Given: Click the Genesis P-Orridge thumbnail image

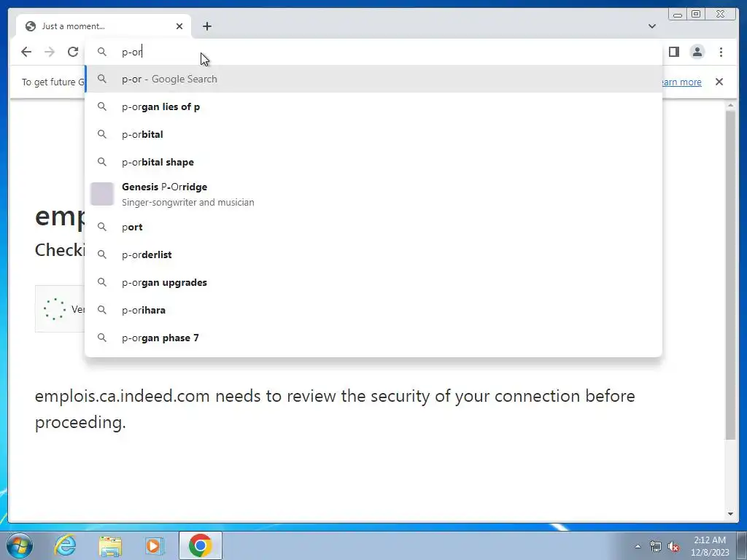Looking at the screenshot, I should [102, 194].
